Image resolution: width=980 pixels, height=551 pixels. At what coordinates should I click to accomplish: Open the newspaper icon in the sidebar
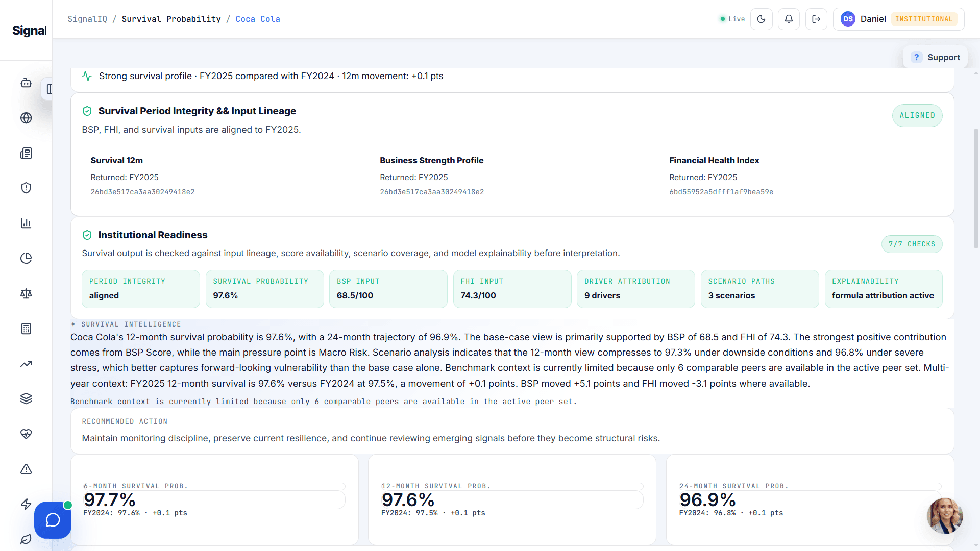pos(26,153)
